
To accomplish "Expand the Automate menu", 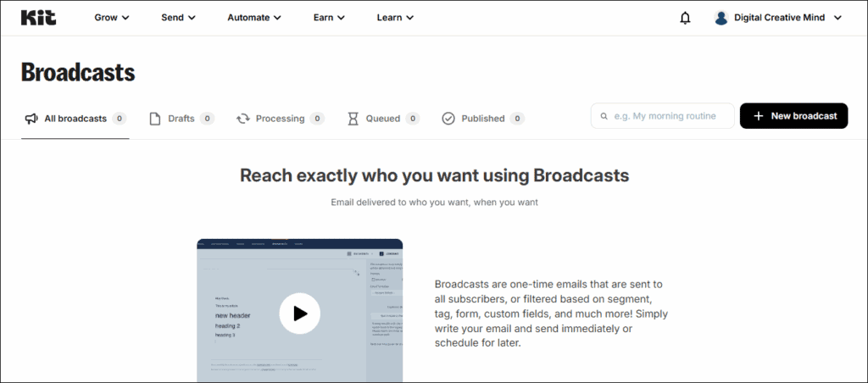I will pos(254,18).
